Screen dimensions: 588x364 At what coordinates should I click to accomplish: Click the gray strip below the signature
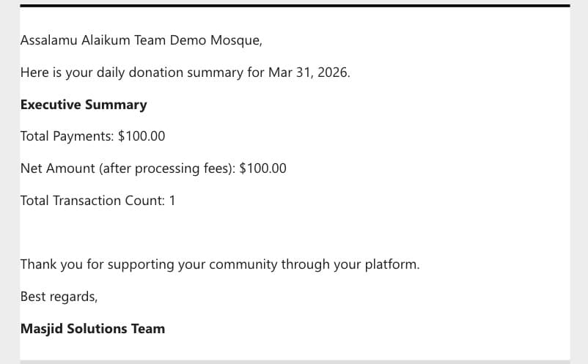295,362
